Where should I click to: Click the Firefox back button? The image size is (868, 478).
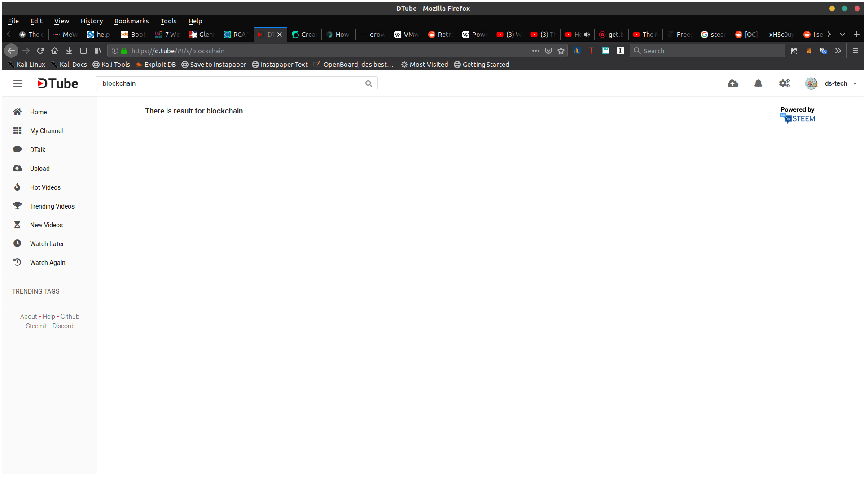click(11, 51)
